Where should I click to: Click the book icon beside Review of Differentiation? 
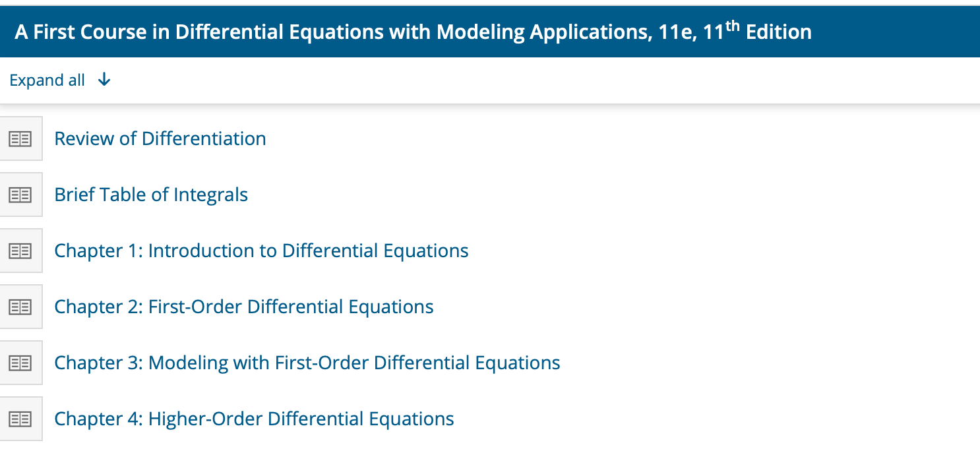[21, 138]
